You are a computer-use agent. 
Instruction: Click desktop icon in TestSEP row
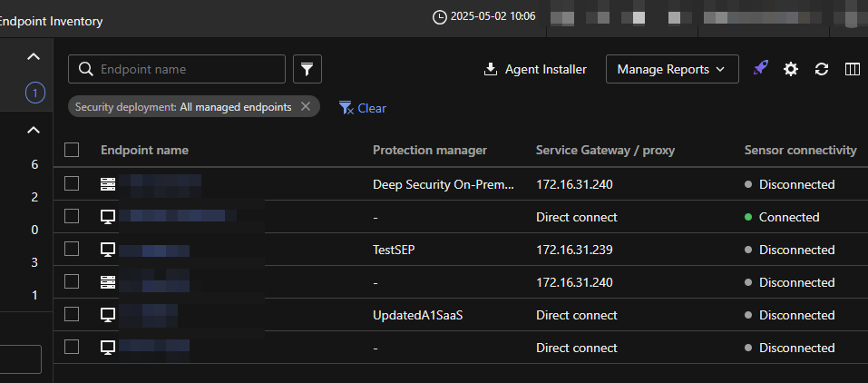[108, 250]
